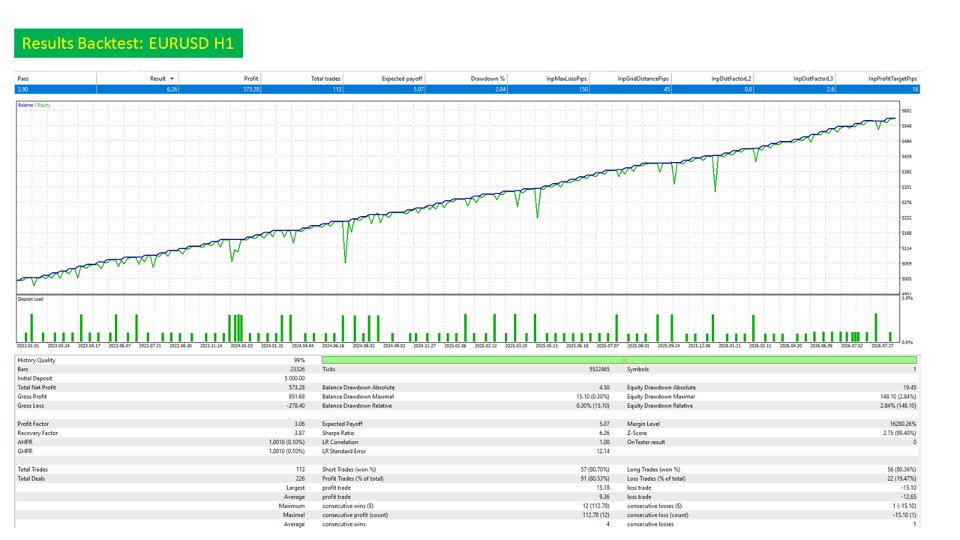Click the Balance Drawdown Relative label
The image size is (960, 540).
[357, 405]
